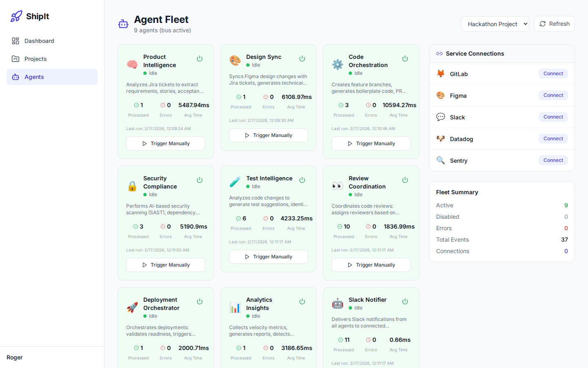The width and height of the screenshot is (588, 368).
Task: Toggle power for Product Intelligence agent
Action: 200,58
